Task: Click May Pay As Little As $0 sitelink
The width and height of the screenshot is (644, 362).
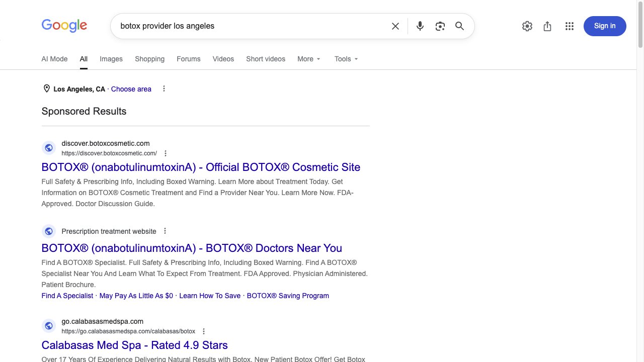Action: click(136, 296)
